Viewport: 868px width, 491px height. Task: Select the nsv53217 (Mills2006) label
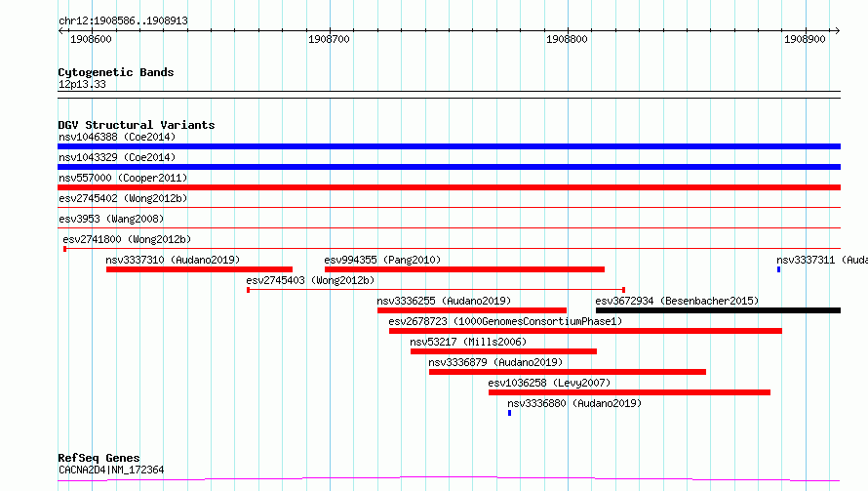468,342
